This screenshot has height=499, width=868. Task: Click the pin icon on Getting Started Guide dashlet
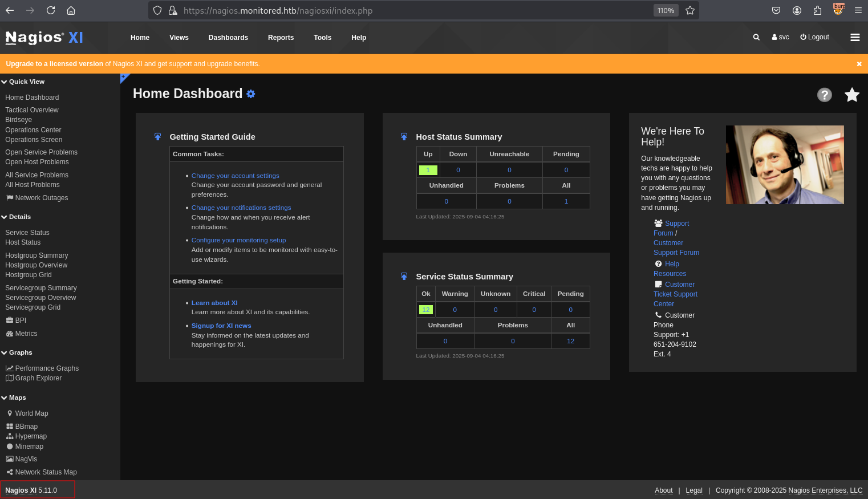coord(157,137)
